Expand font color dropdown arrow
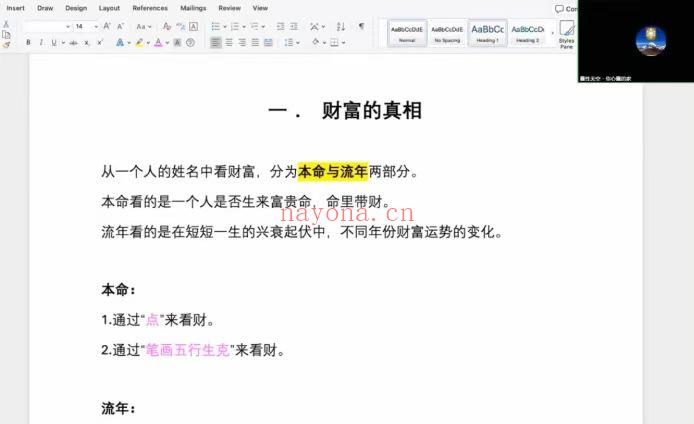Viewport: 694px width, 424px height. click(x=167, y=43)
